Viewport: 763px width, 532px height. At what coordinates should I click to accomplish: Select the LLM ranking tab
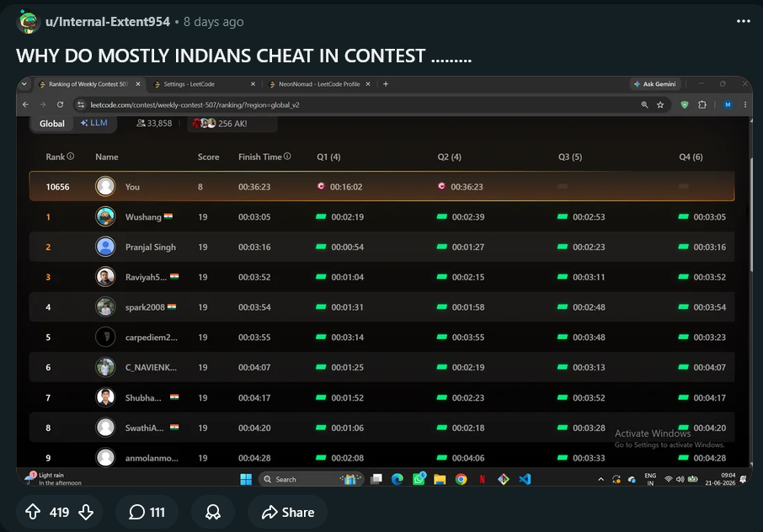coord(94,123)
